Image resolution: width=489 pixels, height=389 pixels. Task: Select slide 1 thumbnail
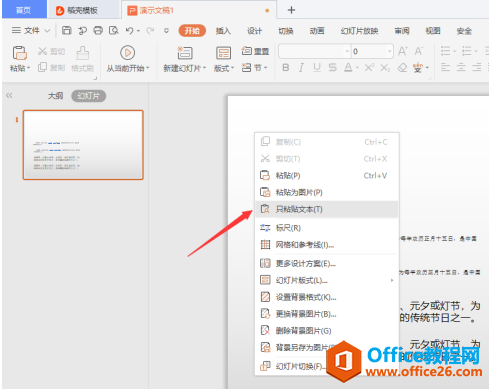coord(83,145)
